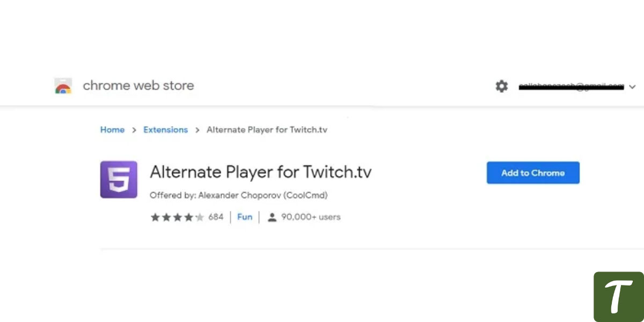Click 'Offered by: Alexander Choporov (CoolCmd)' text
The image size is (644, 322).
tap(238, 195)
